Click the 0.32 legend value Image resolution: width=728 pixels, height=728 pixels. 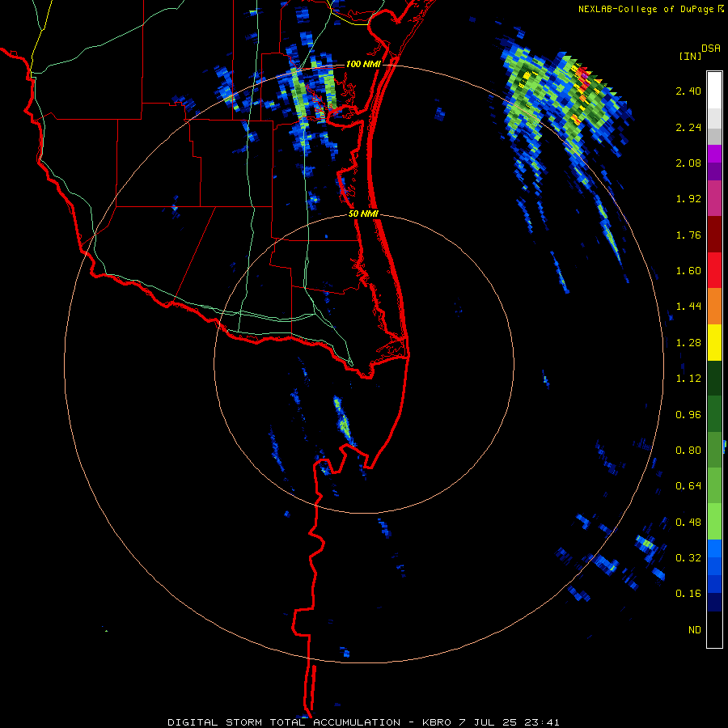point(688,558)
